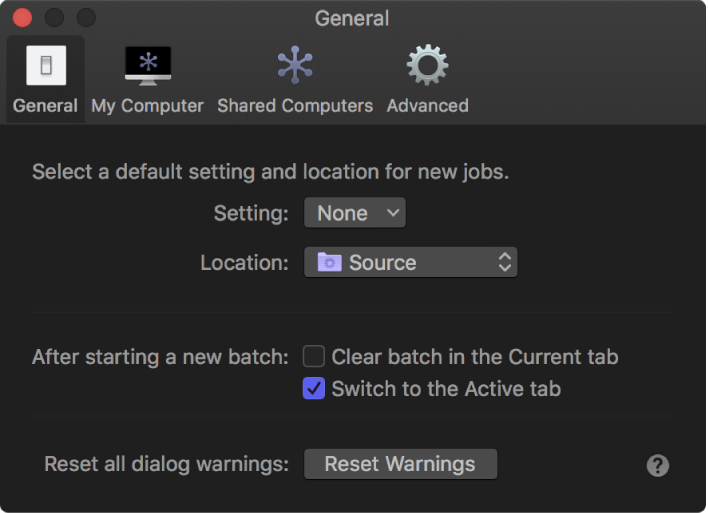Switch to the My Computer tab label
Screen dimensions: 708x513
pyautogui.click(x=147, y=105)
